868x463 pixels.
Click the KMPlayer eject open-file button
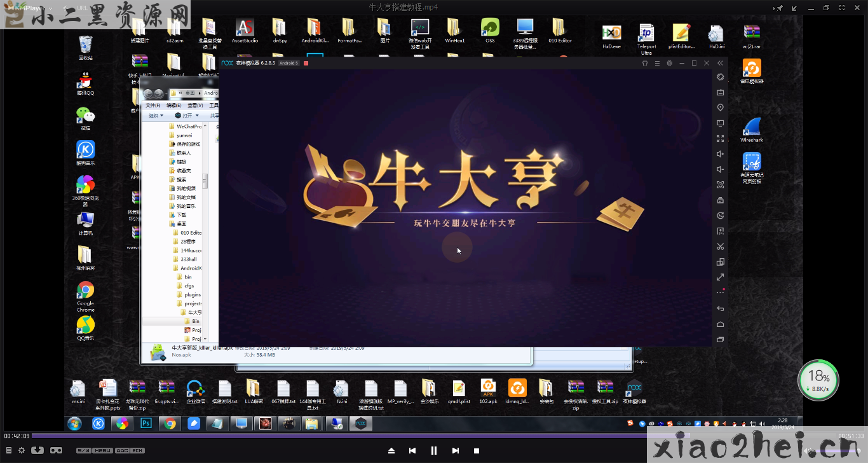coord(391,450)
